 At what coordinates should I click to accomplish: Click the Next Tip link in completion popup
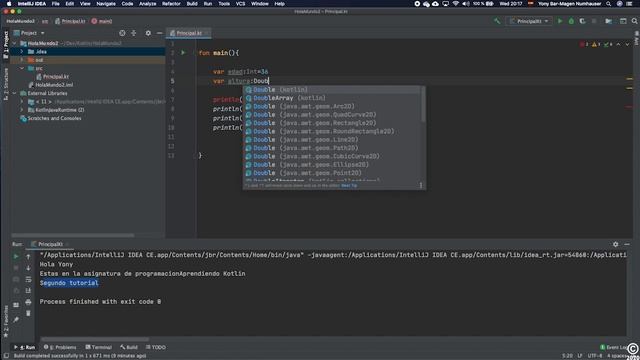coord(349,186)
